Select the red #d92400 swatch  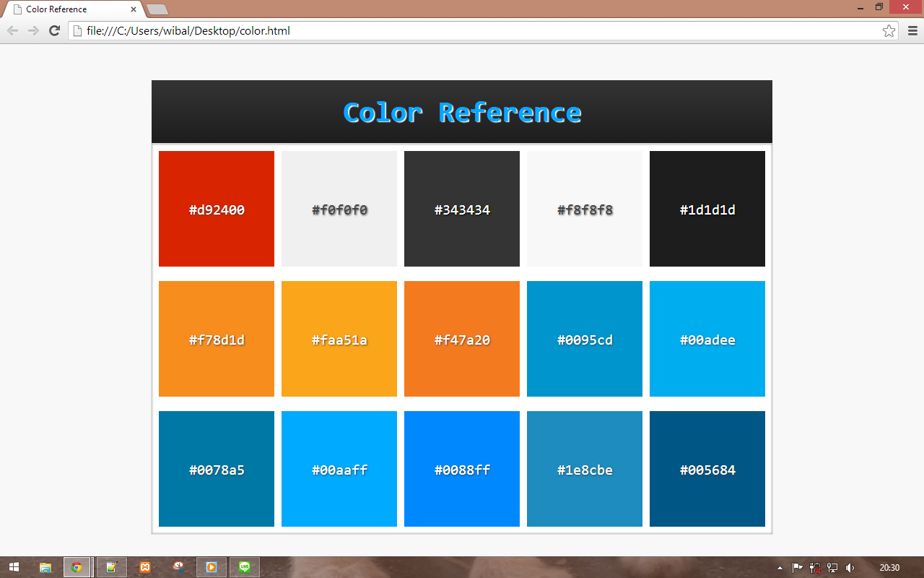click(x=217, y=209)
